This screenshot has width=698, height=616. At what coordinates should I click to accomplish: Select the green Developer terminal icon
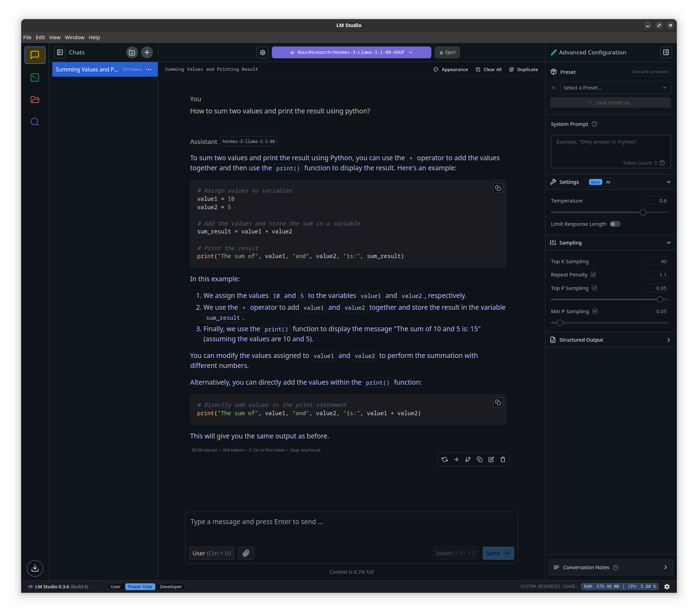(35, 77)
